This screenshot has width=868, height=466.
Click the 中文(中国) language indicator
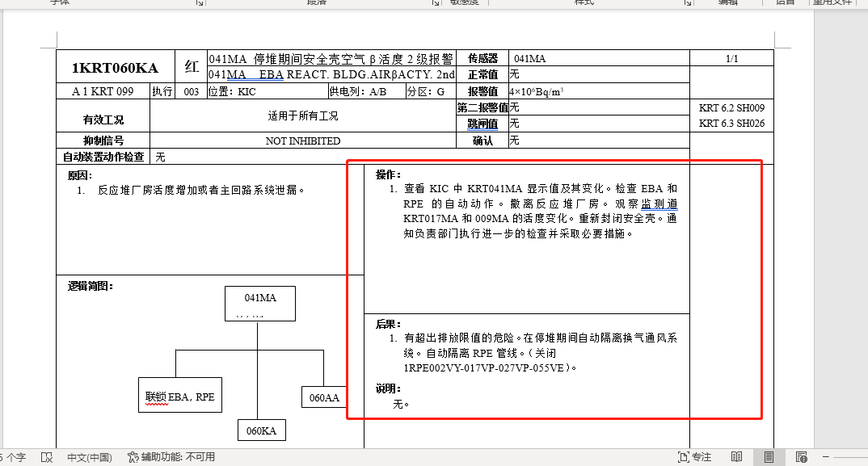(x=89, y=457)
